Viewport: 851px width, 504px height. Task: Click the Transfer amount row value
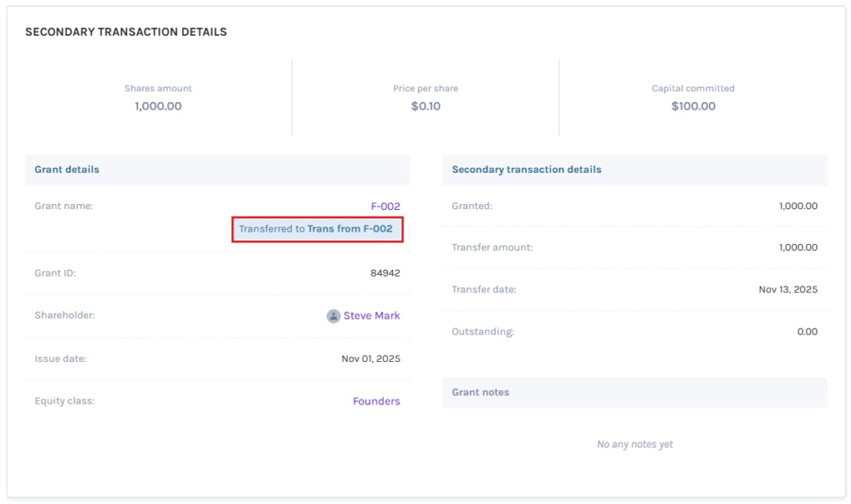pyautogui.click(x=798, y=247)
